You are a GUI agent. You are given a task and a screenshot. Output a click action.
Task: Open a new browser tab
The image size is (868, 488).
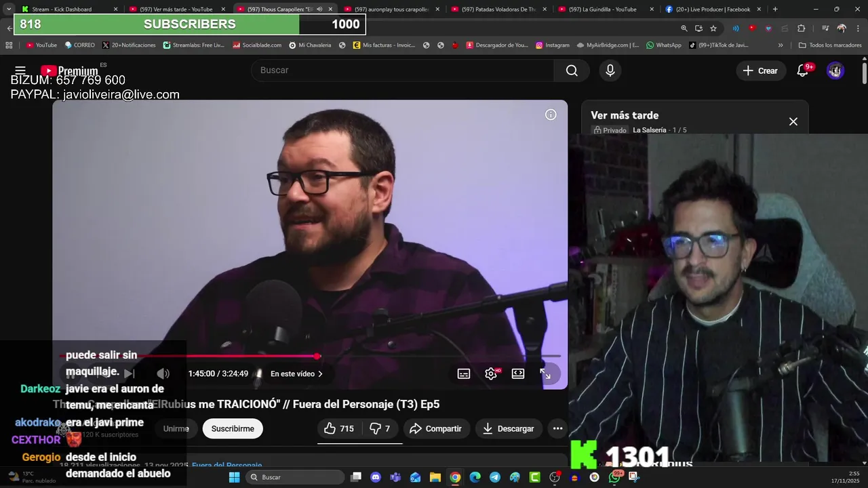(775, 9)
